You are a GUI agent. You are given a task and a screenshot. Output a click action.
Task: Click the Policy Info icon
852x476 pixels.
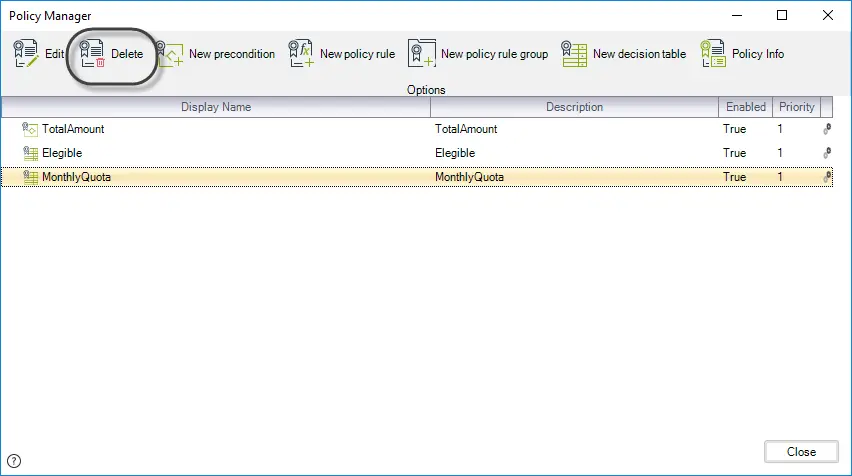coord(713,53)
